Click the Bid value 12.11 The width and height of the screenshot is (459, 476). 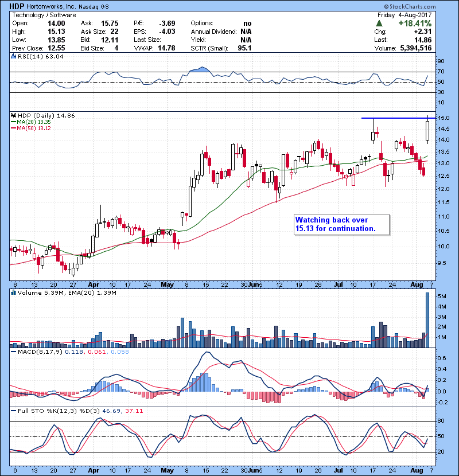[110, 40]
